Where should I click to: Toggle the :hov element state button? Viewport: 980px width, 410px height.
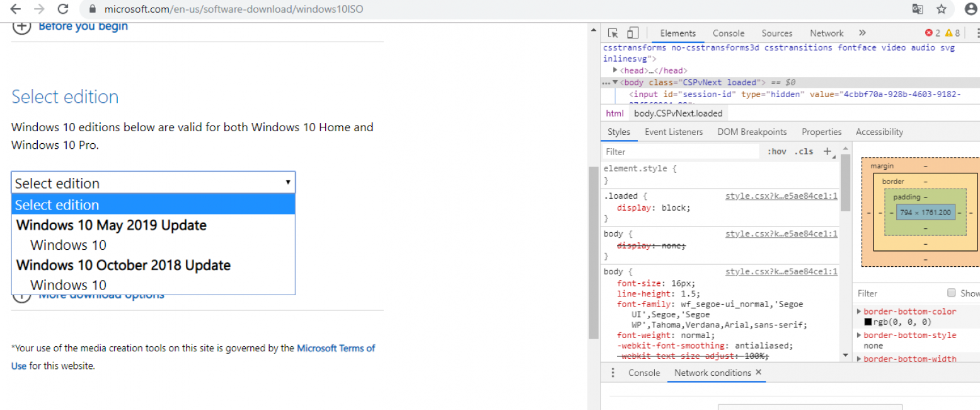(776, 151)
